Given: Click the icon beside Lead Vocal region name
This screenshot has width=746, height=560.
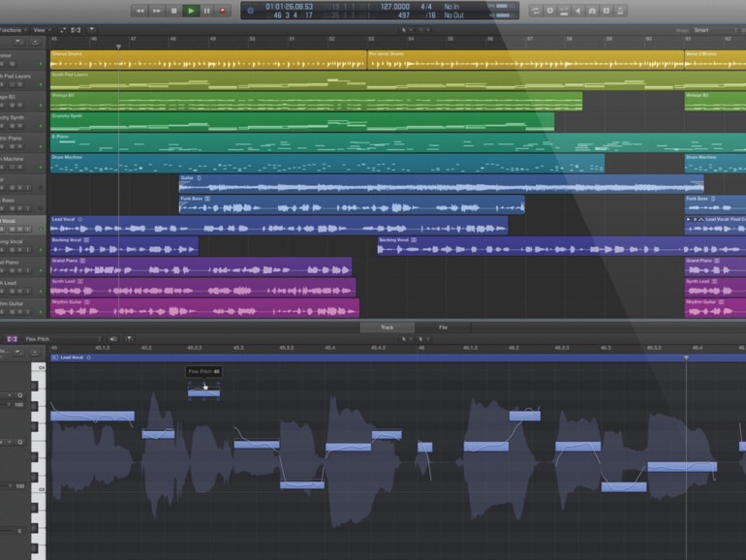Looking at the screenshot, I should click(x=79, y=219).
